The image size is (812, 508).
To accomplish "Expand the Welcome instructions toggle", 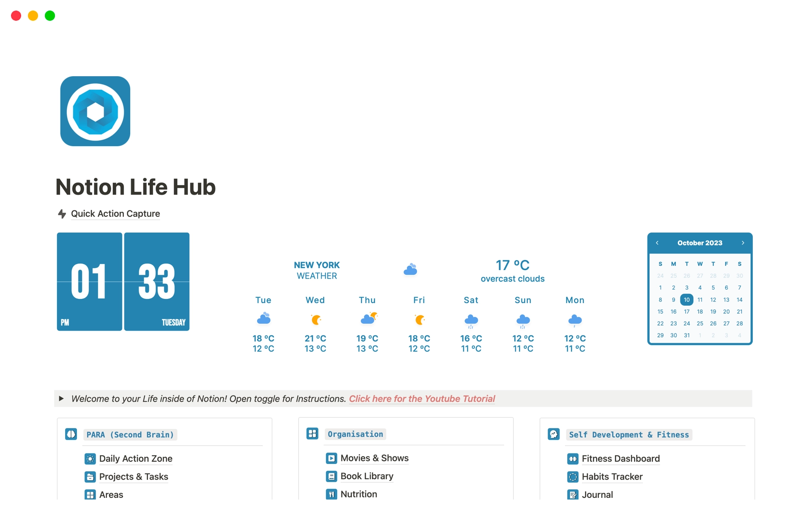I will tap(63, 398).
